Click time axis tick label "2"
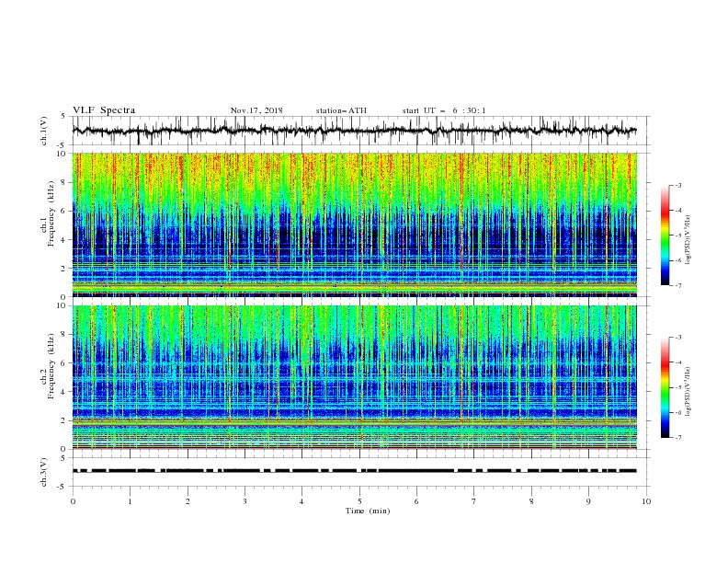 pyautogui.click(x=188, y=501)
